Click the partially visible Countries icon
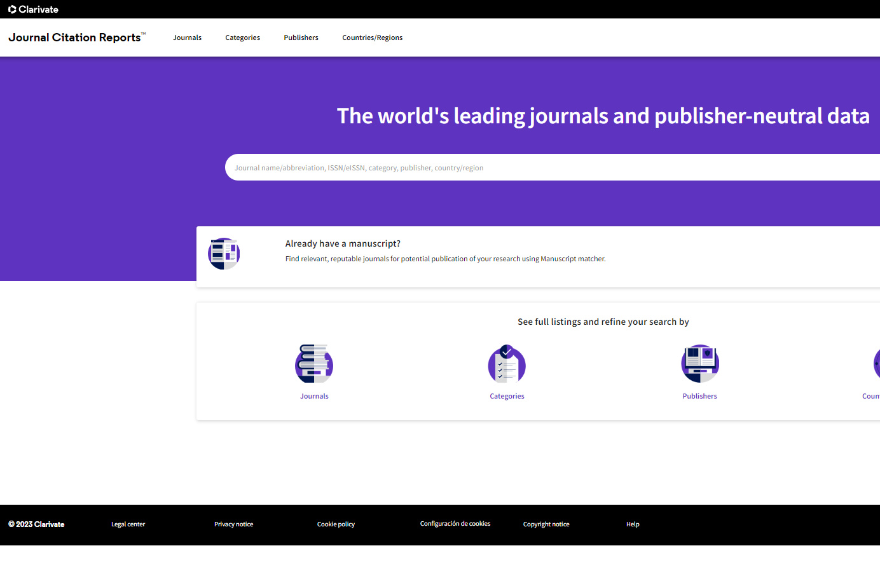The height and width of the screenshot is (588, 880). tap(876, 364)
